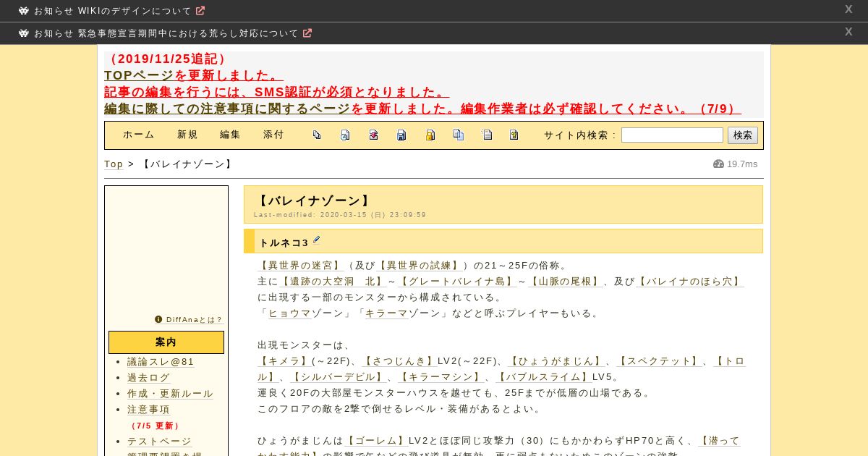868x456 pixels.
Task: Open the 【グレートバレイナ島】 link
Action: (456, 282)
